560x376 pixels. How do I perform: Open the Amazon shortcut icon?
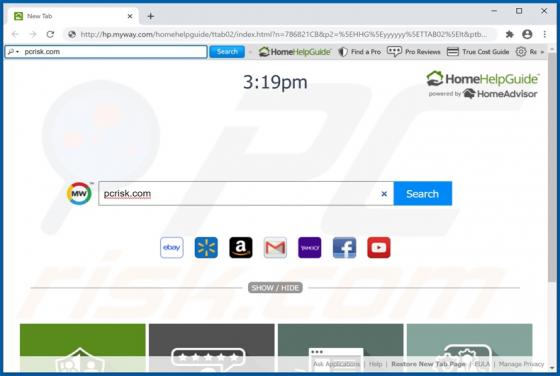click(241, 247)
